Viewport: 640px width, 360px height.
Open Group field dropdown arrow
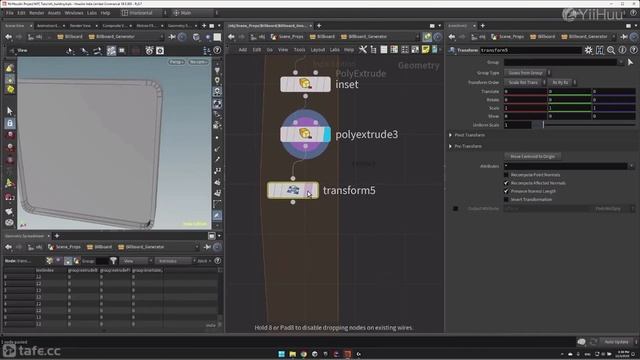click(x=621, y=62)
